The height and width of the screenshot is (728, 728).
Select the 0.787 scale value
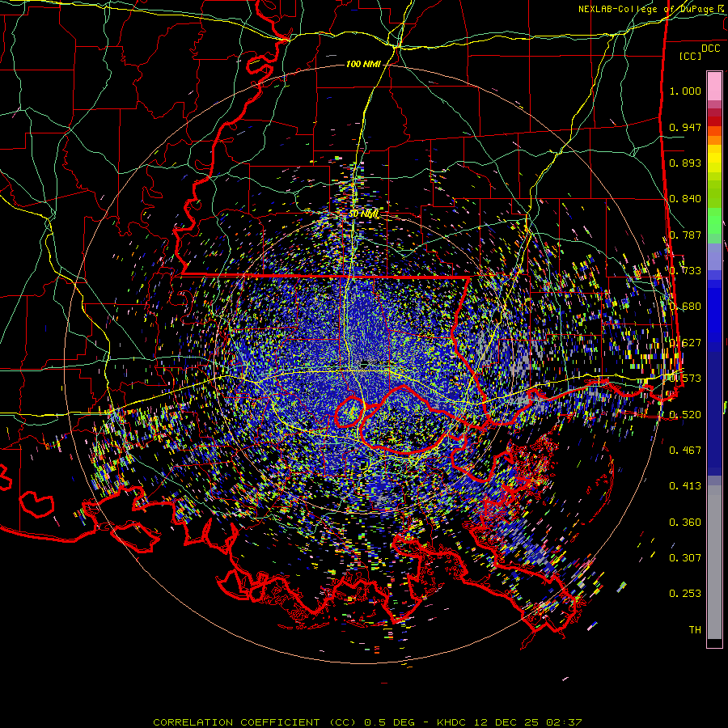(x=685, y=235)
